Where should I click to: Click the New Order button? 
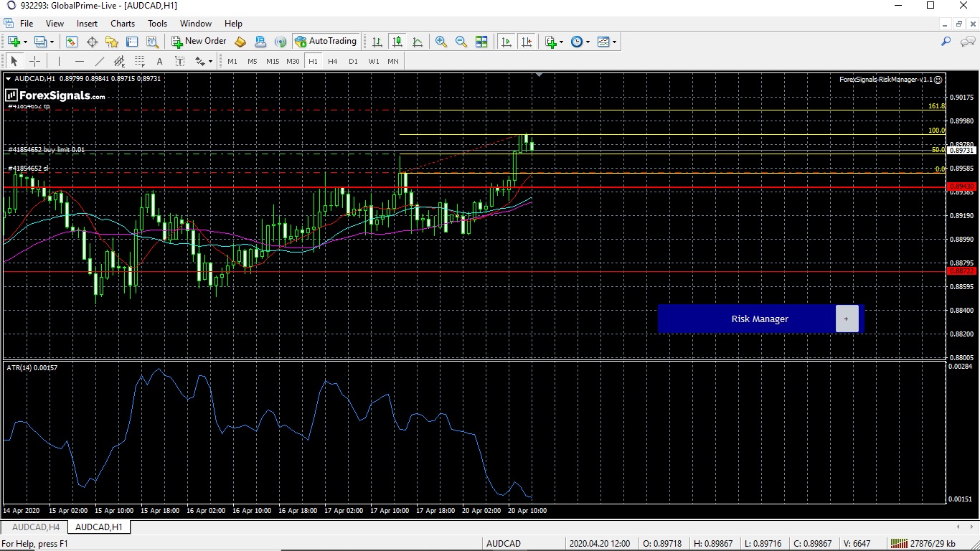(199, 42)
